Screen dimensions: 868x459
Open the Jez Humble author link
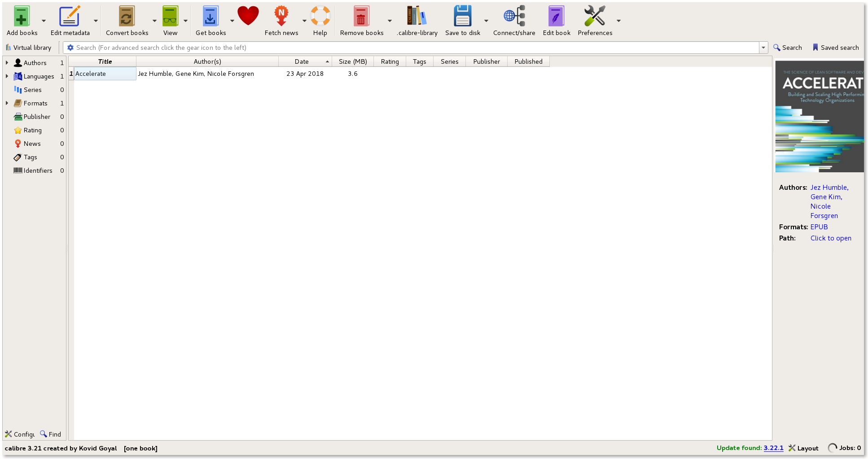pyautogui.click(x=829, y=188)
